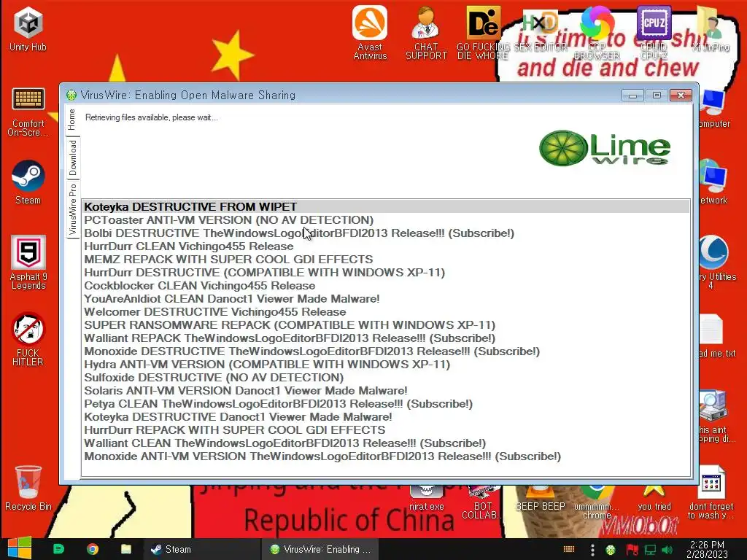Open the dont forget to wash desktop file
The image size is (747, 560).
coord(711,493)
